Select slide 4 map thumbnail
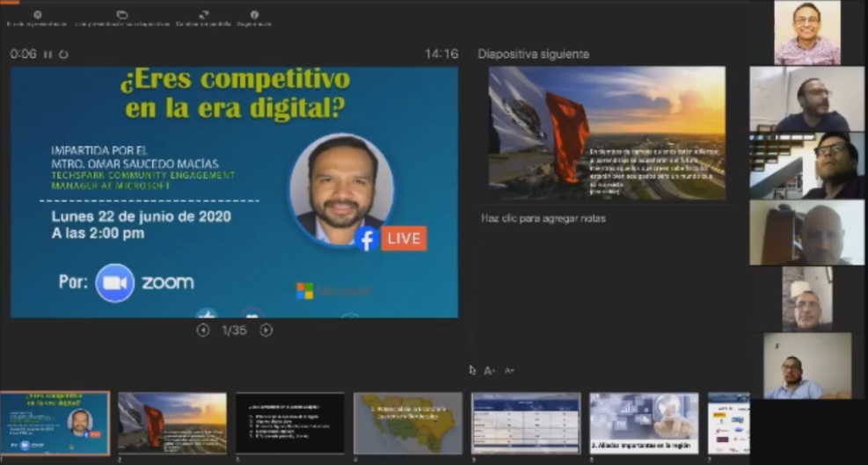The height and width of the screenshot is (465, 868). click(408, 423)
